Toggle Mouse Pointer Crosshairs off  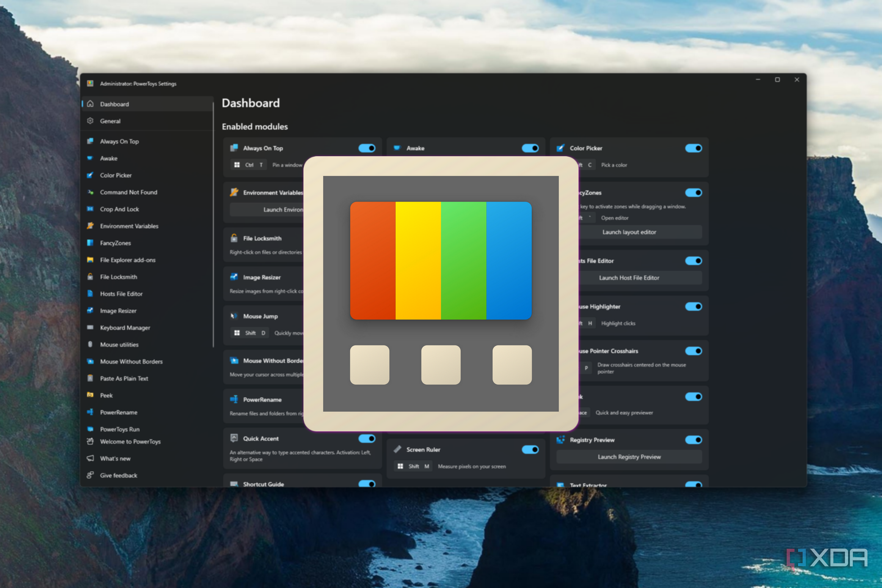(x=693, y=351)
